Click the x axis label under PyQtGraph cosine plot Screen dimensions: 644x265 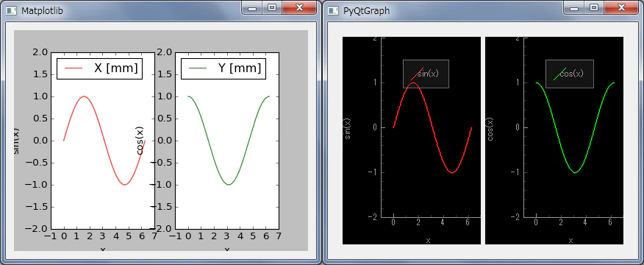point(570,241)
